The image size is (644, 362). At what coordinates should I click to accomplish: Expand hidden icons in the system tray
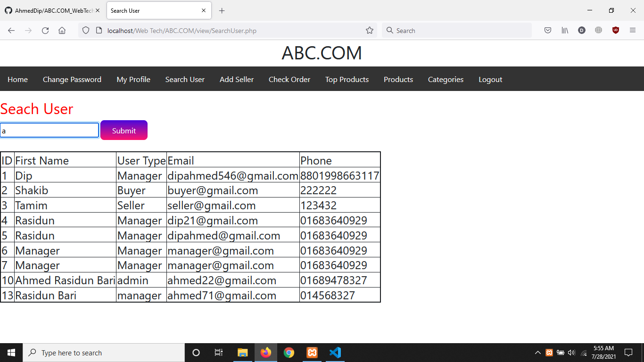(537, 352)
